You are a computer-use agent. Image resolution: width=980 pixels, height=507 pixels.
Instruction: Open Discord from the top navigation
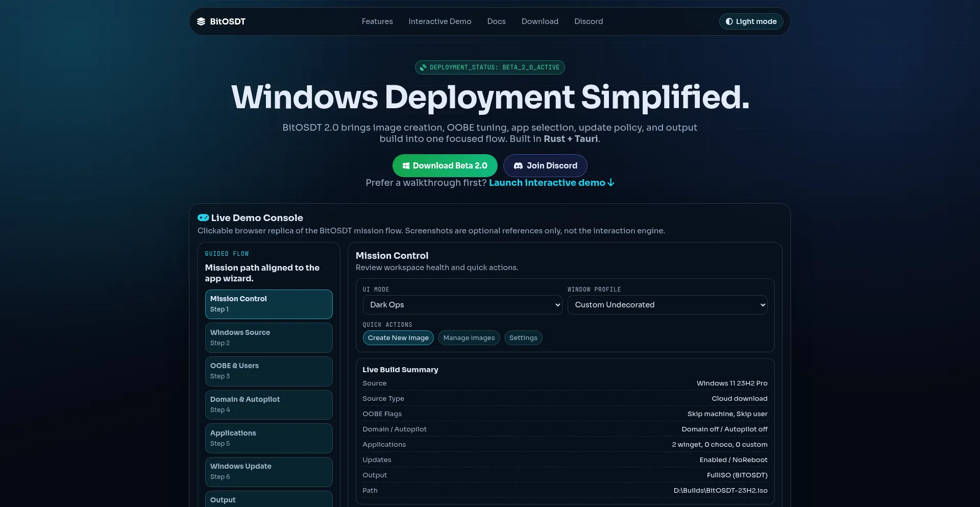pyautogui.click(x=589, y=21)
